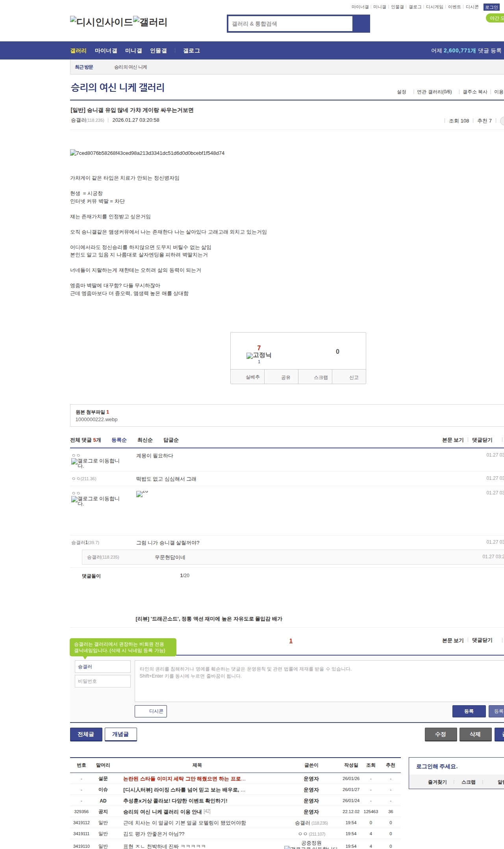This screenshot has height=849, width=504.
Task: Click the search button beside the search box
Action: [x=361, y=24]
